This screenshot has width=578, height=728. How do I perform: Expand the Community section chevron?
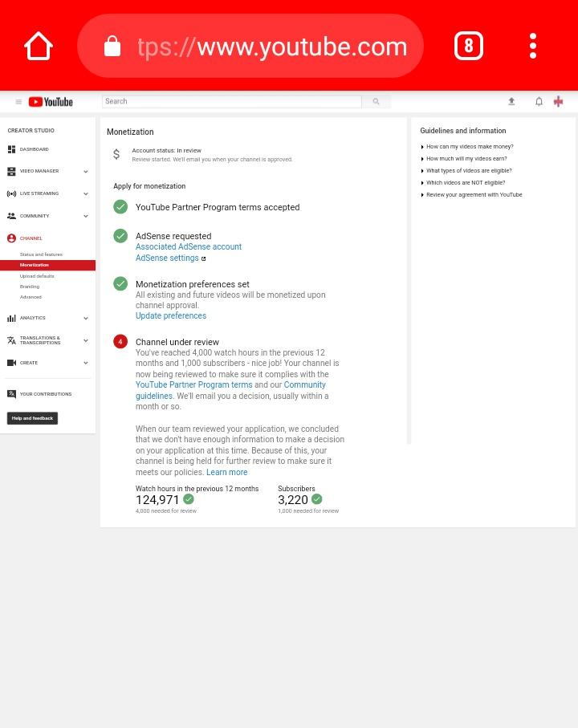pyautogui.click(x=86, y=216)
